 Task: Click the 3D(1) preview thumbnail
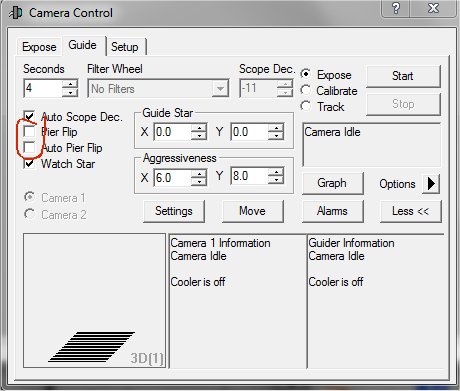click(94, 301)
